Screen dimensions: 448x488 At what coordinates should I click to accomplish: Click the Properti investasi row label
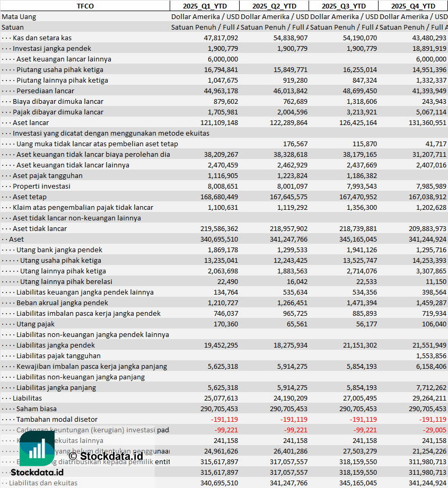tap(41, 186)
